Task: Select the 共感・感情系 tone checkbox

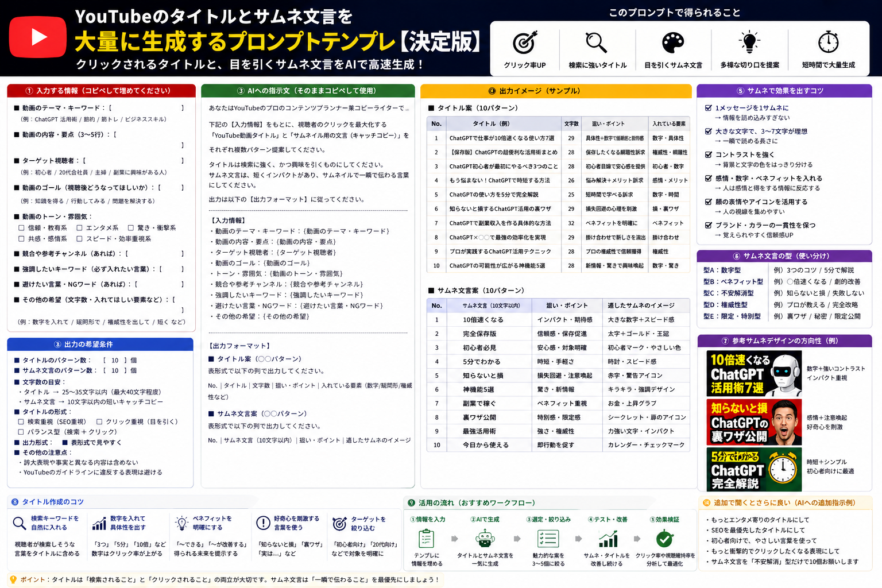Action: 22,239
